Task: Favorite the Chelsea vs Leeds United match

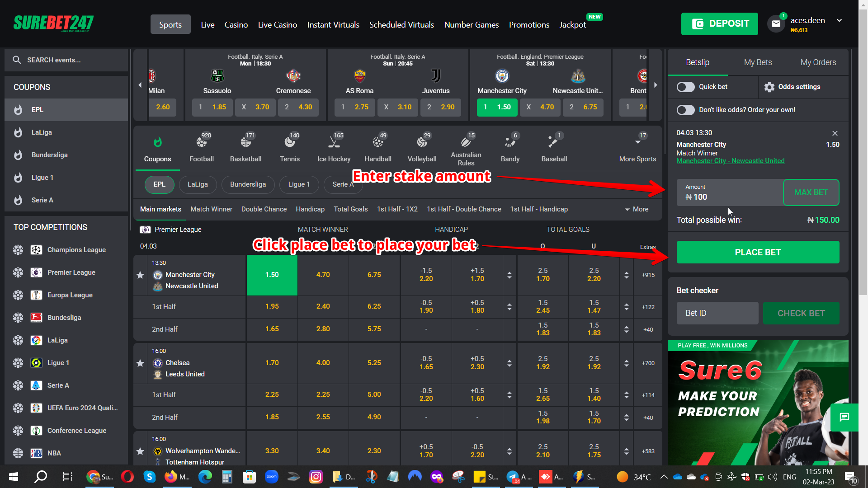Action: point(140,363)
